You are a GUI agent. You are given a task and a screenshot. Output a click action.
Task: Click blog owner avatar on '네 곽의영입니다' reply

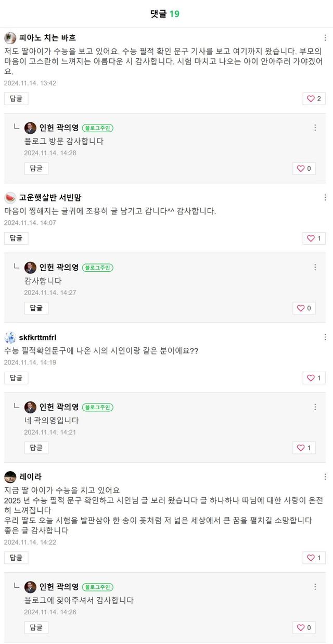click(x=30, y=407)
